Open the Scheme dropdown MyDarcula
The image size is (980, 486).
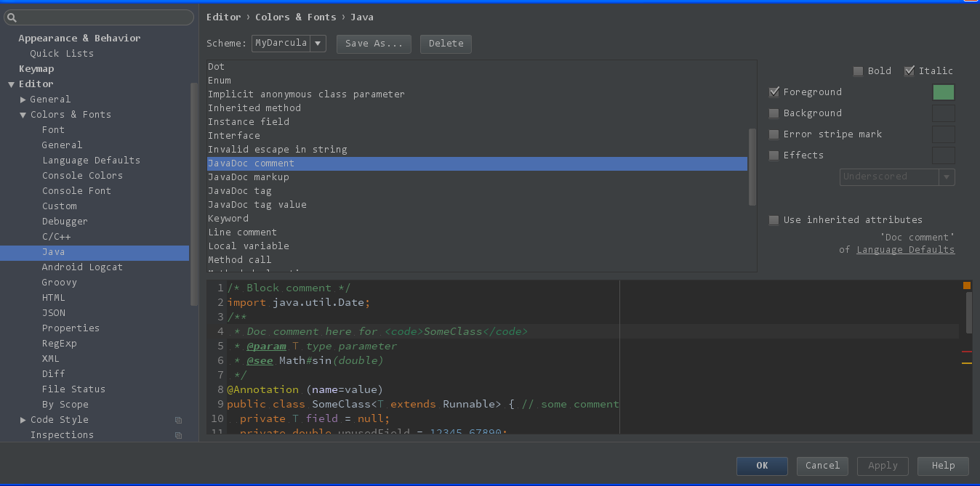[x=289, y=44]
